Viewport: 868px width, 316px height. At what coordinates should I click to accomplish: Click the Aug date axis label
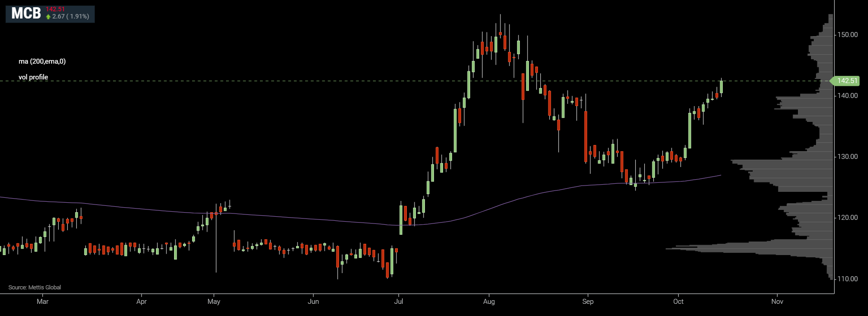tap(489, 302)
